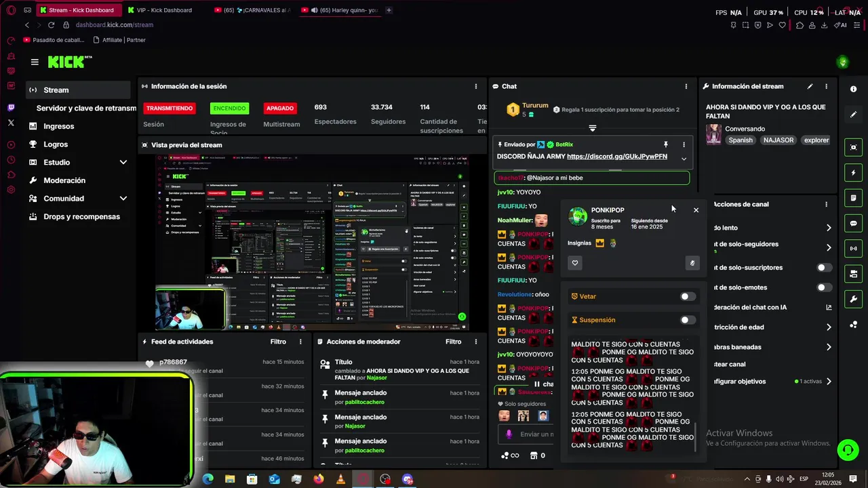Click the mute-mic button in PONKIPOP card
The height and width of the screenshot is (488, 868).
[692, 263]
